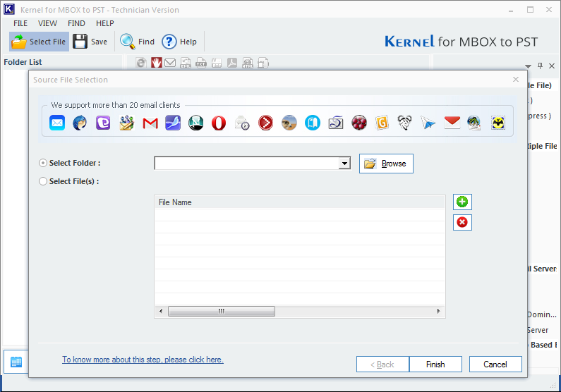The height and width of the screenshot is (392, 561).
Task: Click the Sylpheed 'S' envelope icon
Action: pos(336,123)
